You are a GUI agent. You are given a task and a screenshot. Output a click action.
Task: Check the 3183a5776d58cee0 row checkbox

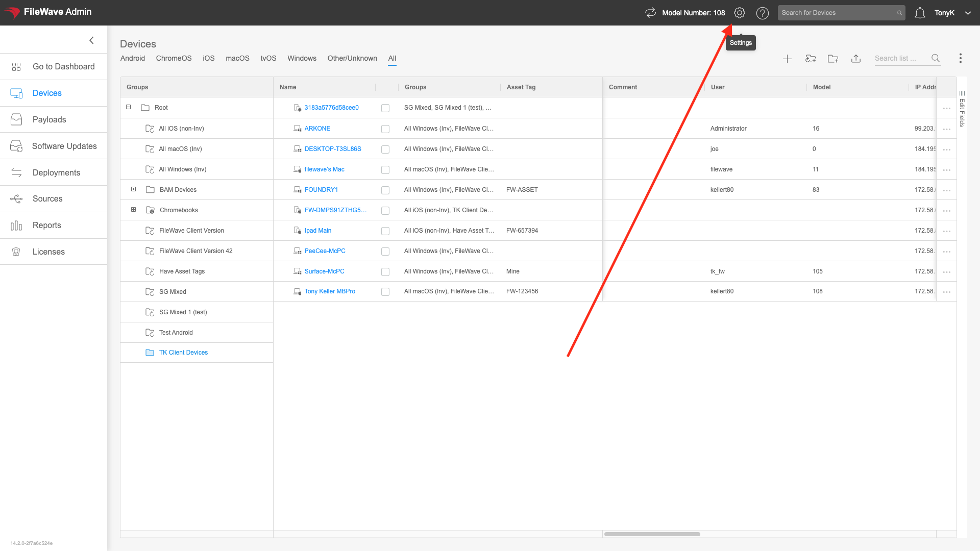point(385,108)
